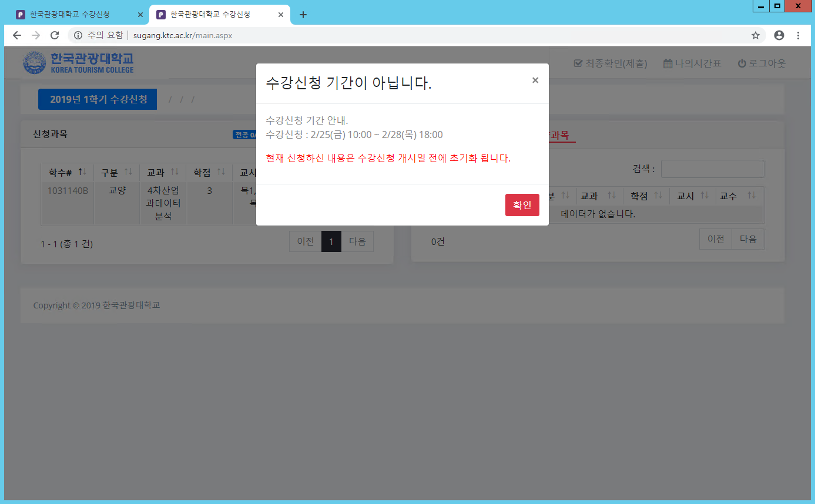This screenshot has height=504, width=815.
Task: Toggle sorting on the 학점 column
Action: pos(209,171)
